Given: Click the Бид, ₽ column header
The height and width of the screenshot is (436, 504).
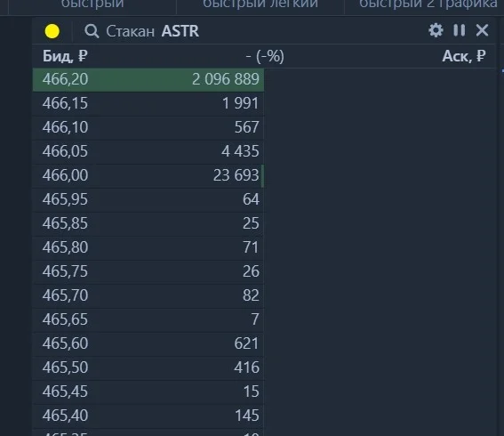Looking at the screenshot, I should tap(65, 56).
